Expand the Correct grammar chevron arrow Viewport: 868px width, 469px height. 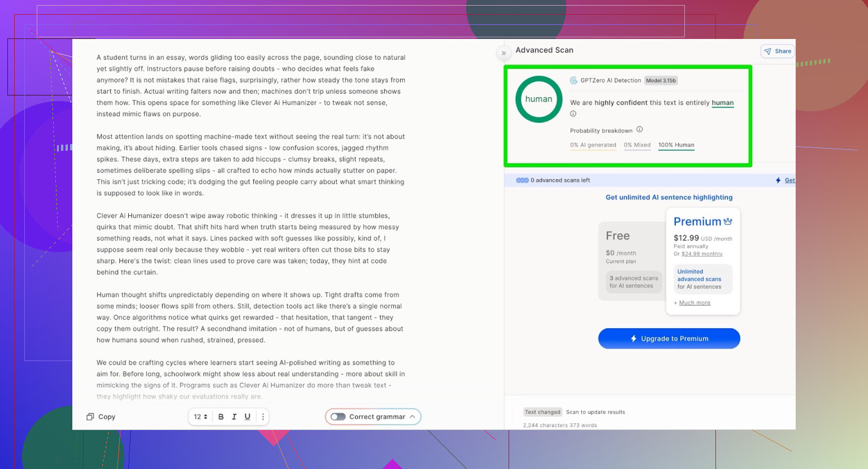click(413, 417)
